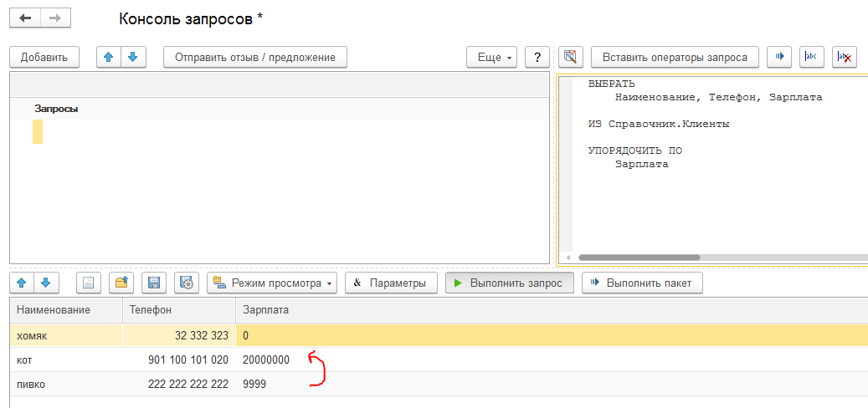Click the indented Зарплата line in the ordering clause
The width and height of the screenshot is (868, 408).
pos(642,164)
